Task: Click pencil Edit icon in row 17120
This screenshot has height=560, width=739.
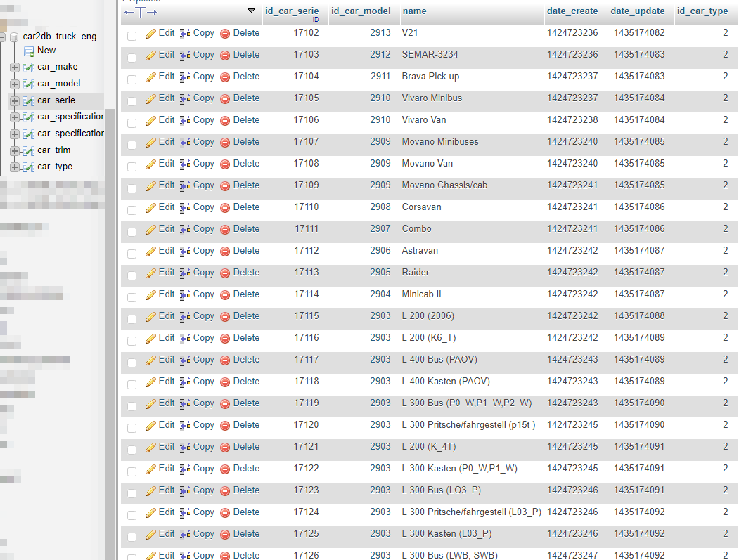Action: pos(150,426)
